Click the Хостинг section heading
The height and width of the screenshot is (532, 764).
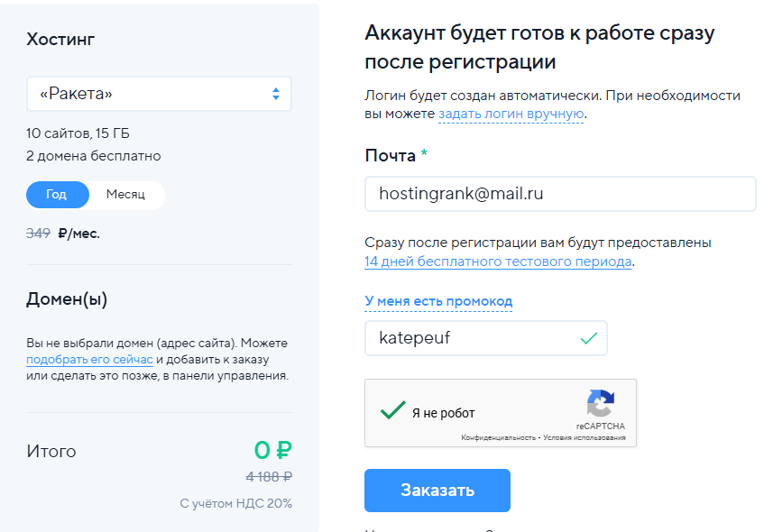60,39
